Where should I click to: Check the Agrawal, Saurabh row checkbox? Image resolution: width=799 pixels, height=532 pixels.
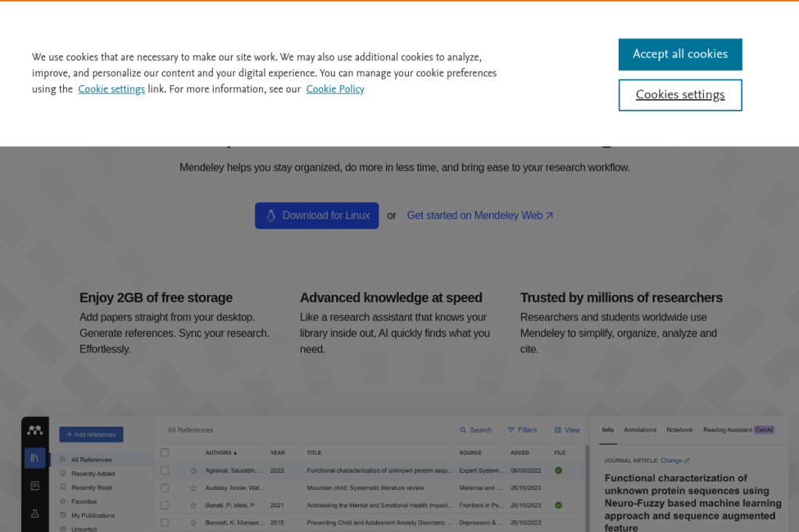pos(165,470)
